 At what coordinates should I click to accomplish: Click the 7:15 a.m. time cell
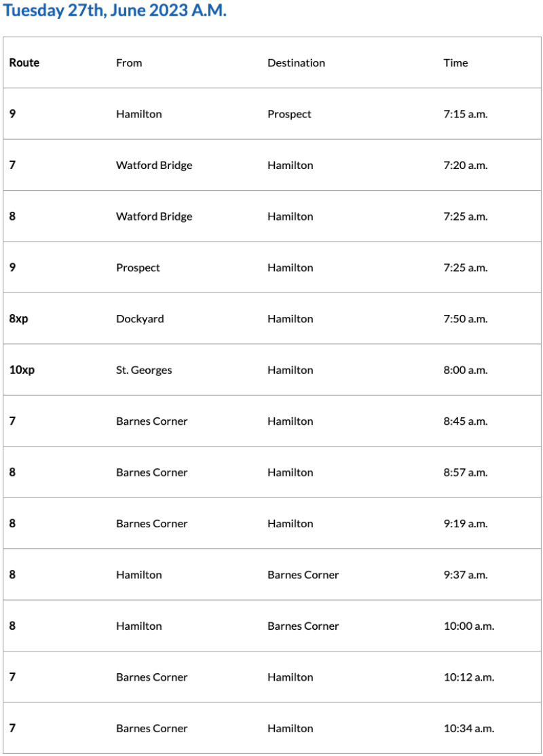point(465,114)
